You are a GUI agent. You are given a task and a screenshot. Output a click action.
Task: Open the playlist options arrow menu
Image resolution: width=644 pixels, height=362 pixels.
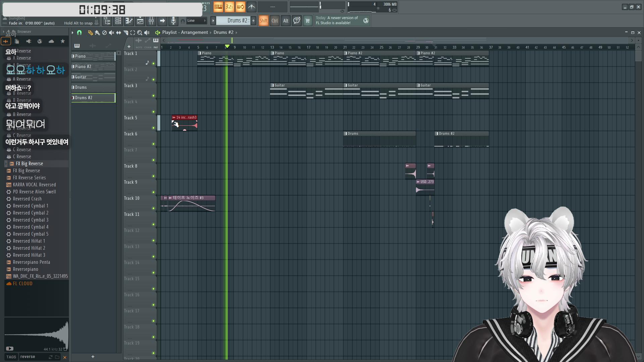(72, 33)
